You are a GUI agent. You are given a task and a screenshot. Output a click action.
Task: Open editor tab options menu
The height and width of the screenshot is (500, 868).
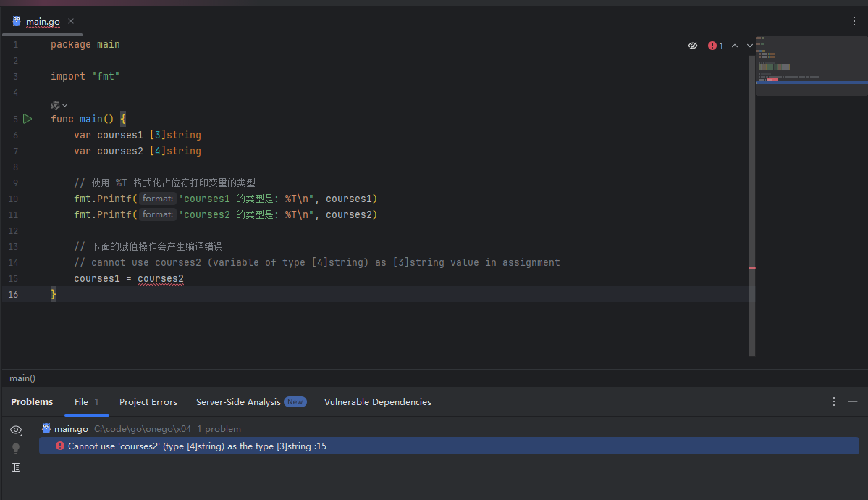click(854, 21)
